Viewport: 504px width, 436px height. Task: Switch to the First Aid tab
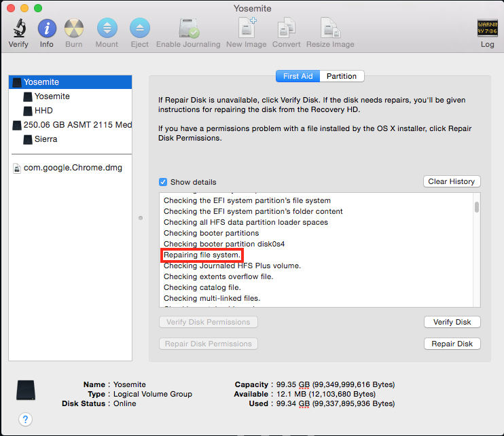[x=298, y=76]
